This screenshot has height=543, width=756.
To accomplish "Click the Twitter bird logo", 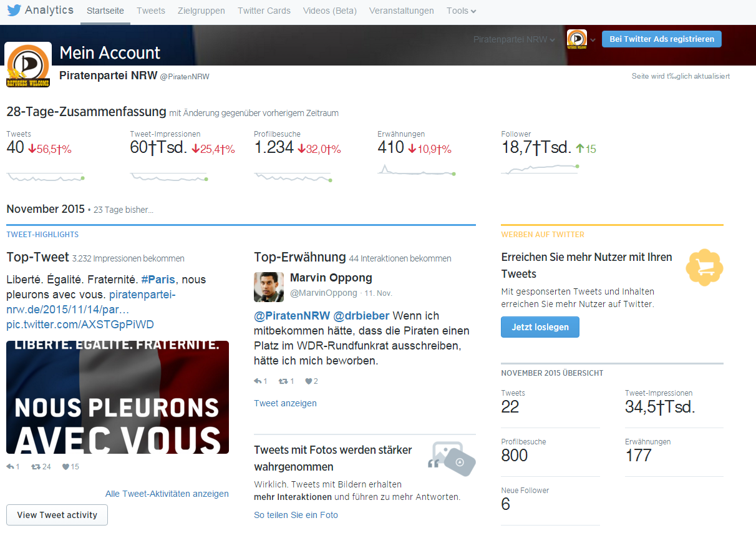I will click(14, 11).
